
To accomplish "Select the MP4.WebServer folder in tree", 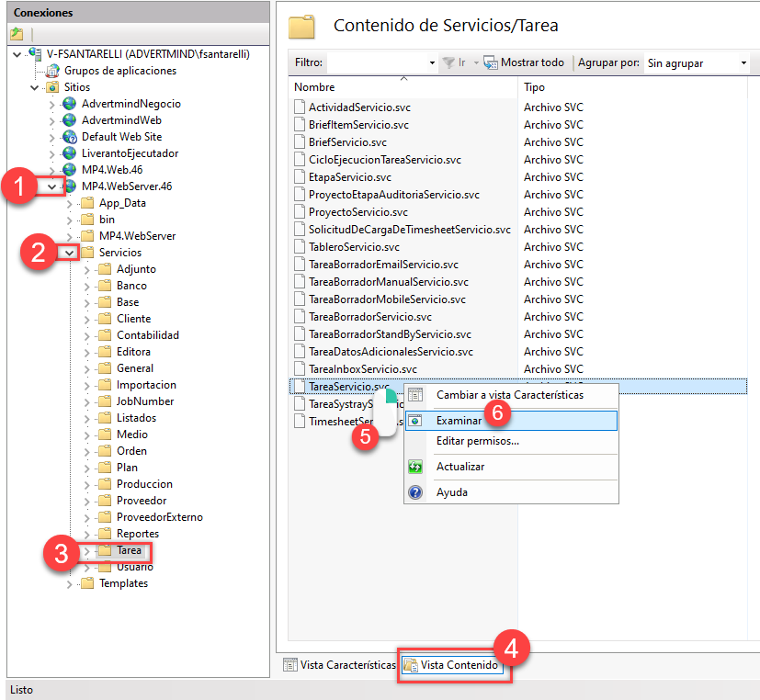I will pos(138,236).
